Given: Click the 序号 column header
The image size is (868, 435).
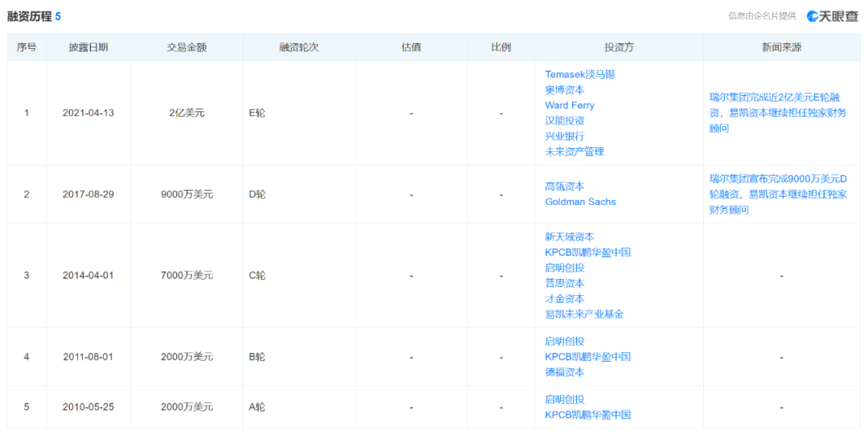Looking at the screenshot, I should point(26,47).
